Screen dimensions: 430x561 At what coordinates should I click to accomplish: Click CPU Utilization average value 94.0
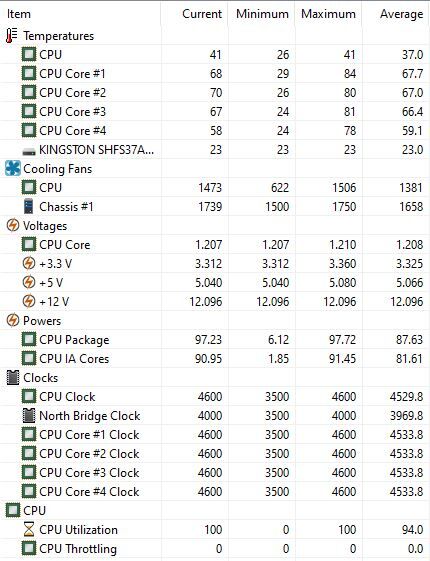[412, 530]
